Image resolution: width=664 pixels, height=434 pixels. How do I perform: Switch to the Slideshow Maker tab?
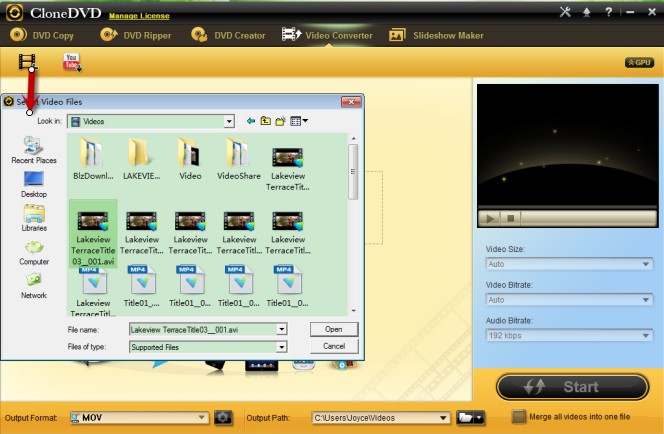436,35
